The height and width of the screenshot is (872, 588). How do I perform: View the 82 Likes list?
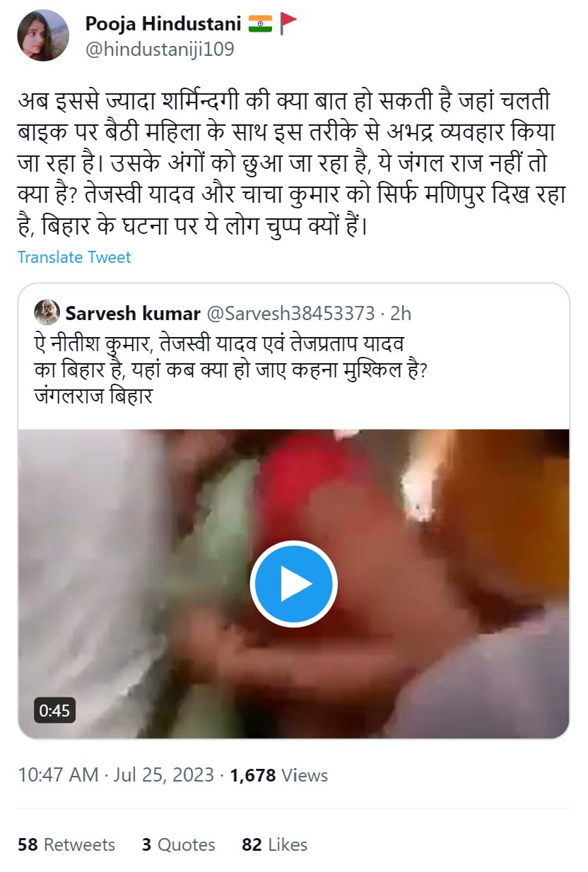275,844
